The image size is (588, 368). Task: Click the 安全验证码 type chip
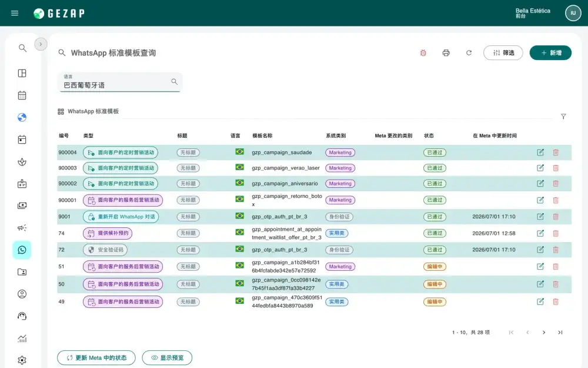[x=105, y=250]
